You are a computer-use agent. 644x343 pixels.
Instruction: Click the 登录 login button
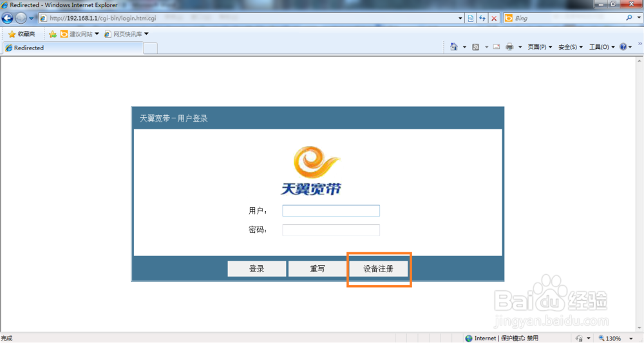257,269
